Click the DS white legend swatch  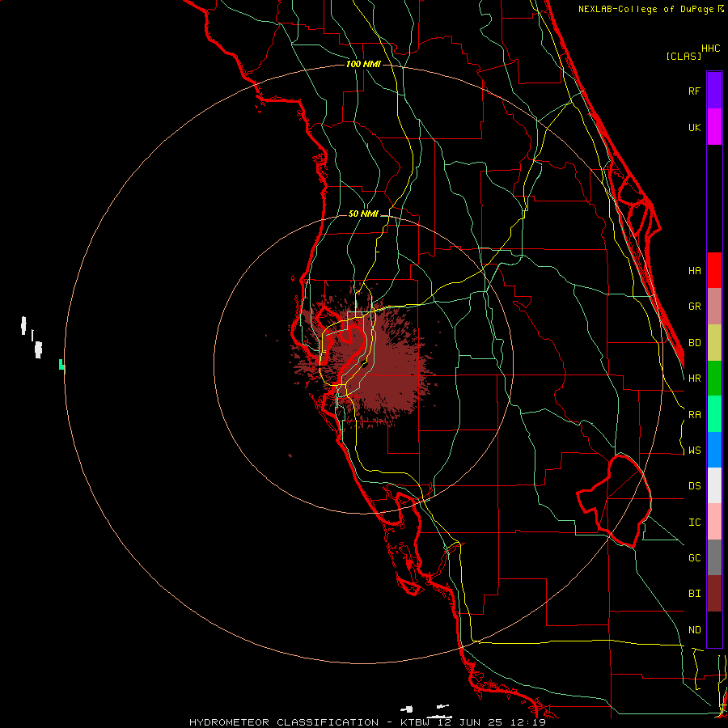pos(714,485)
